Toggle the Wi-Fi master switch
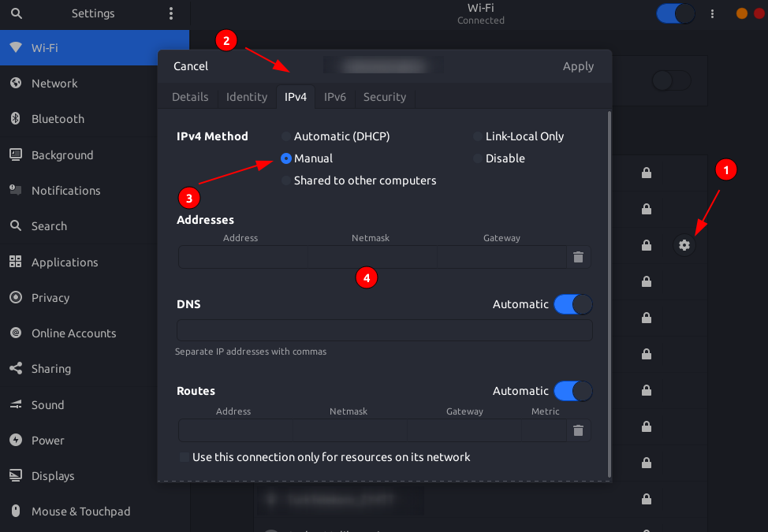Screen dimensions: 768x532 [675, 13]
